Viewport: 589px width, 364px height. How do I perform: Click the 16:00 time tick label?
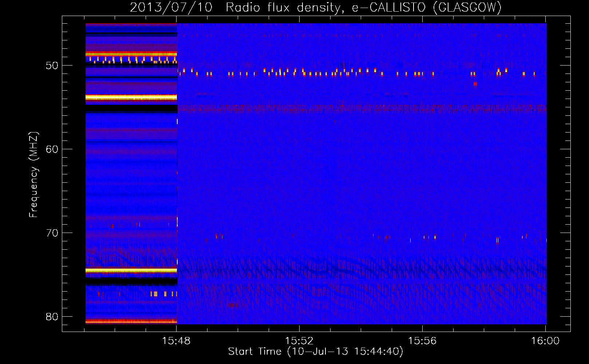tap(545, 341)
